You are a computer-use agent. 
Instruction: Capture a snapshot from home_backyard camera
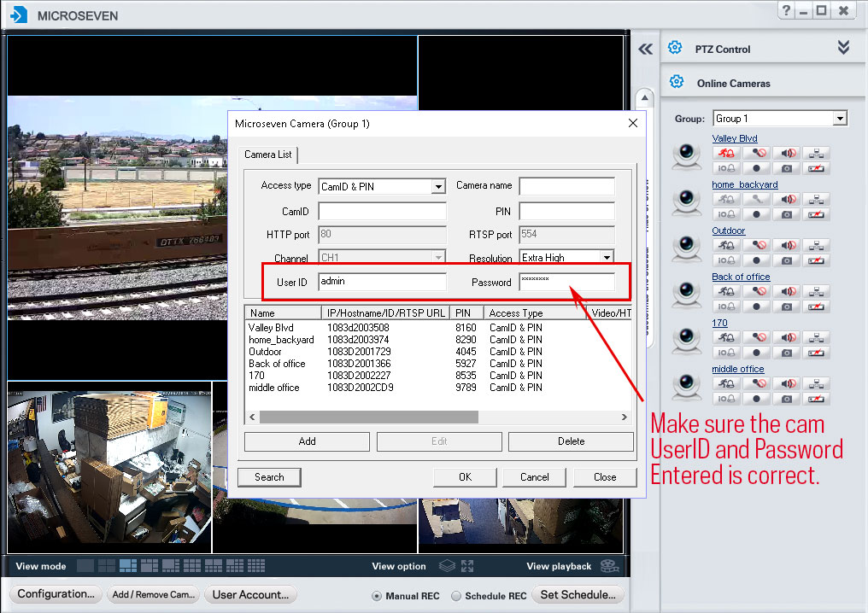pos(786,213)
